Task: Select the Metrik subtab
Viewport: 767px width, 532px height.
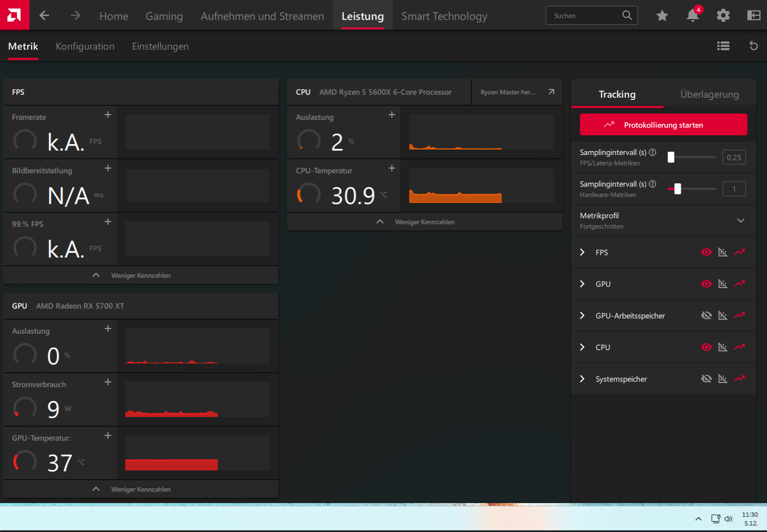Action: [x=23, y=46]
